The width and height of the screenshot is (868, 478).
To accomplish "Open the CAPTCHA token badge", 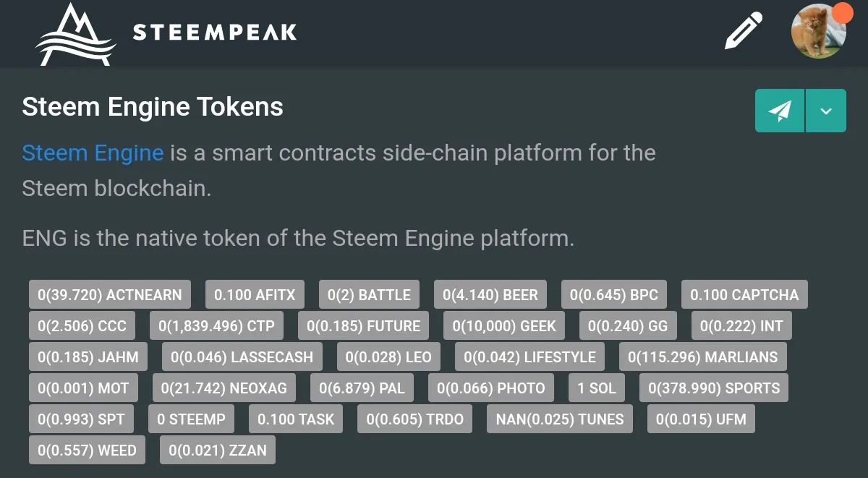I will click(x=744, y=295).
